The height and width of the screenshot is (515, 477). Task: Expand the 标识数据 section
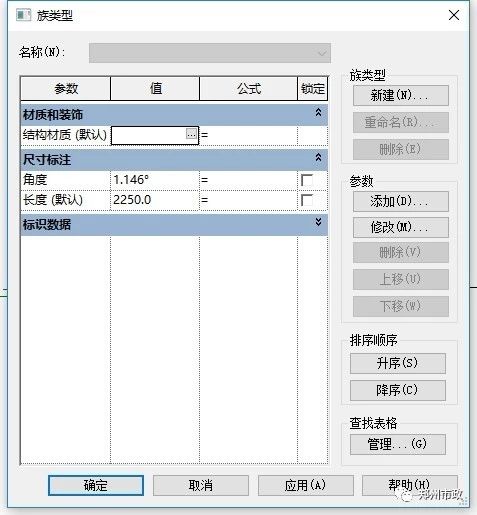coord(318,222)
